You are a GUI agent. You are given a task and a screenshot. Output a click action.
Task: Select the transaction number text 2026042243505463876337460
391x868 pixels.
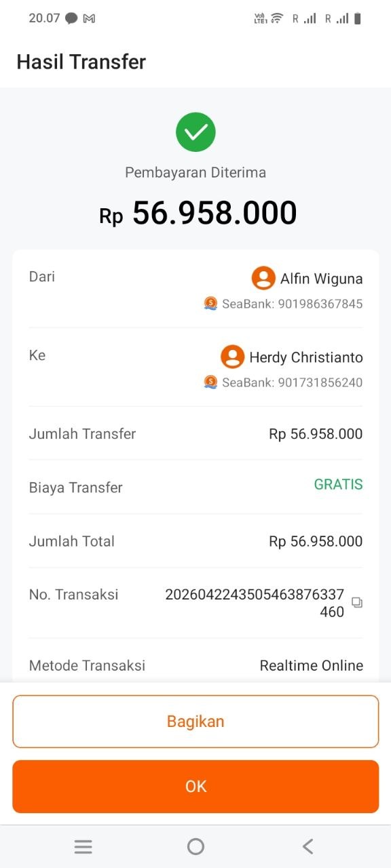click(255, 603)
